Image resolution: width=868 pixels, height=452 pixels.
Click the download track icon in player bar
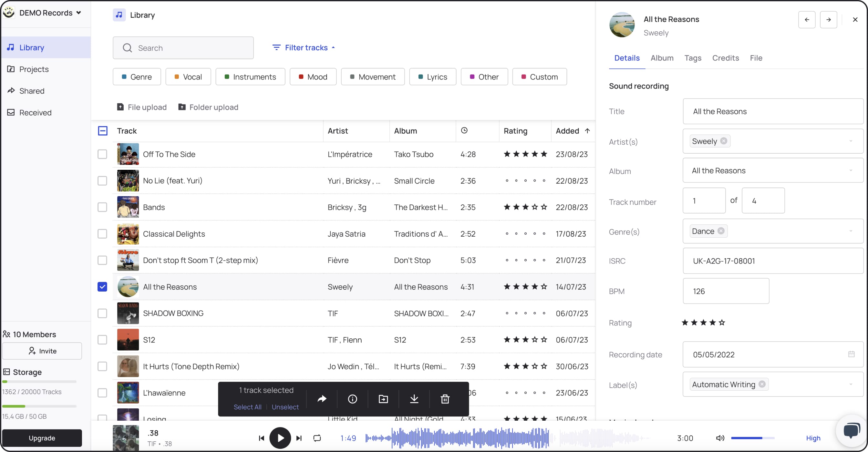[414, 399]
